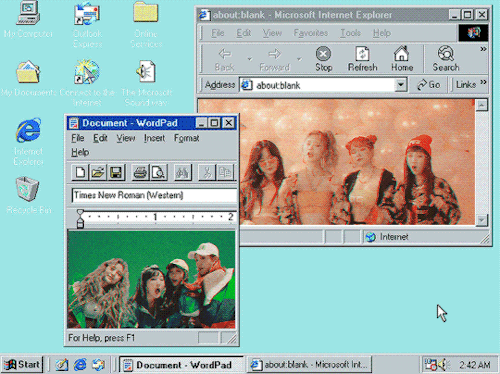Screen dimensions: 500x374
Task: Open Print Preview from WordPad toolbar
Action: (x=159, y=172)
